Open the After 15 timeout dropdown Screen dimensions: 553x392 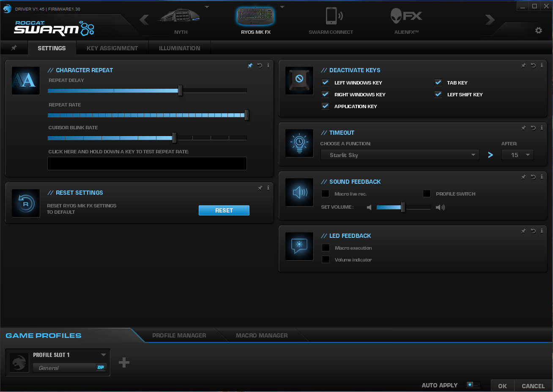[x=517, y=155]
